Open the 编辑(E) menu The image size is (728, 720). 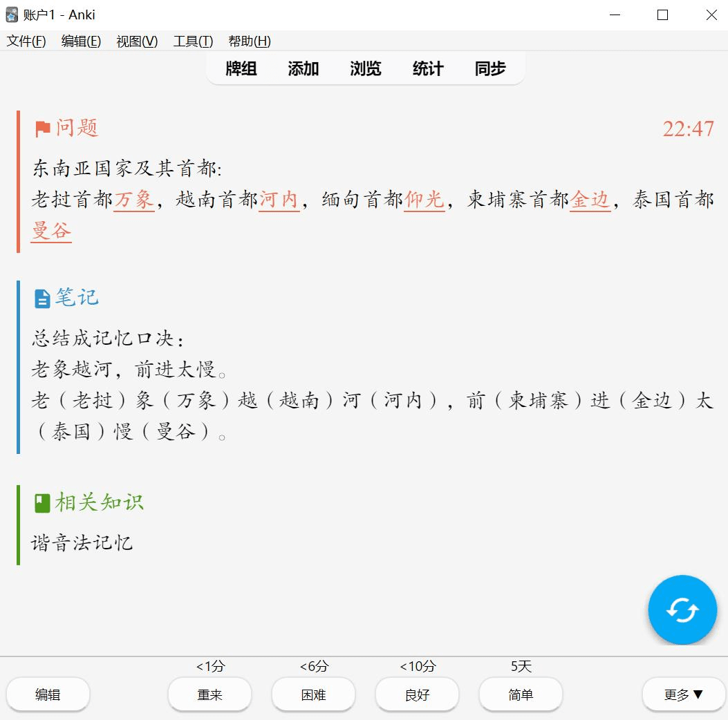point(81,41)
